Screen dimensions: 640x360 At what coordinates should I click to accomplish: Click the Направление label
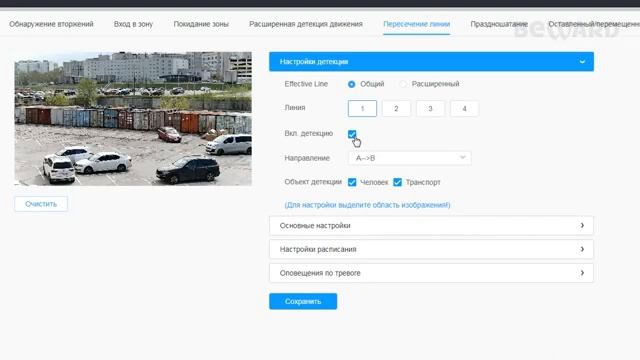[307, 158]
